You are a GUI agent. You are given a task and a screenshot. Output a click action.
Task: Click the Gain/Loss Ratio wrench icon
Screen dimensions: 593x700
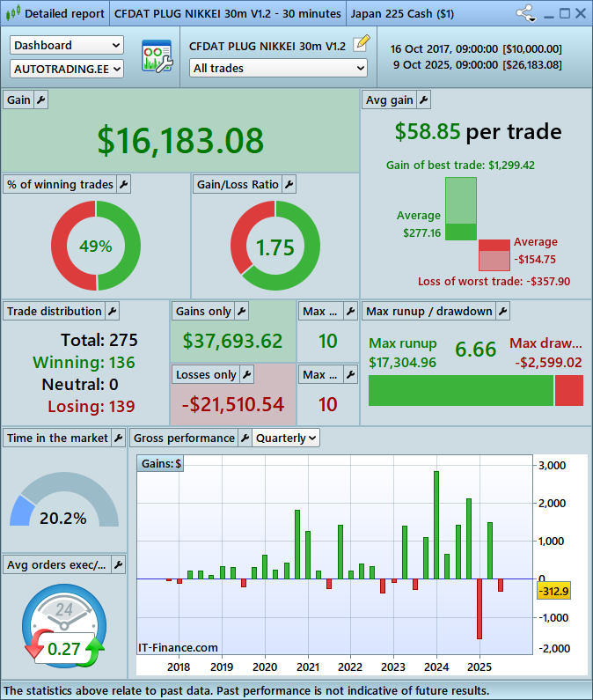click(289, 184)
